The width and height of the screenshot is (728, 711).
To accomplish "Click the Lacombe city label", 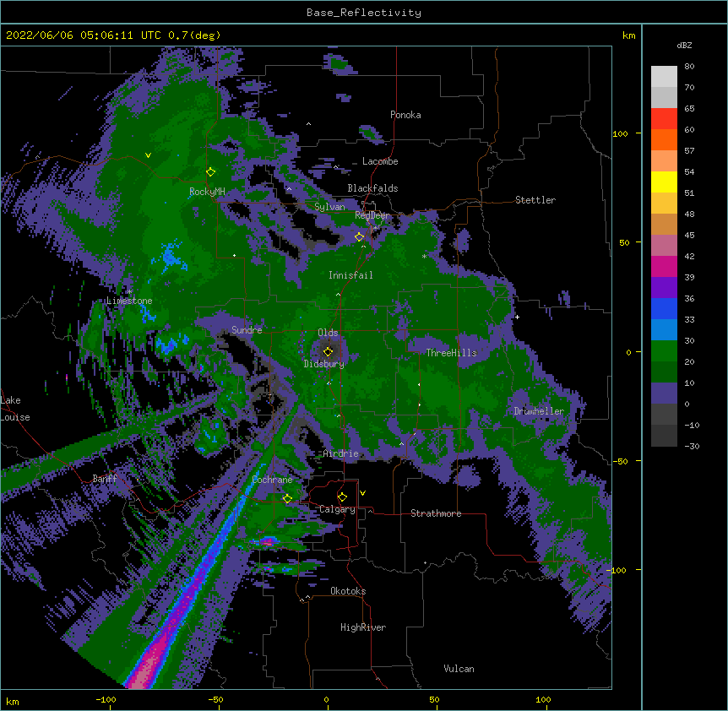I will [x=380, y=161].
